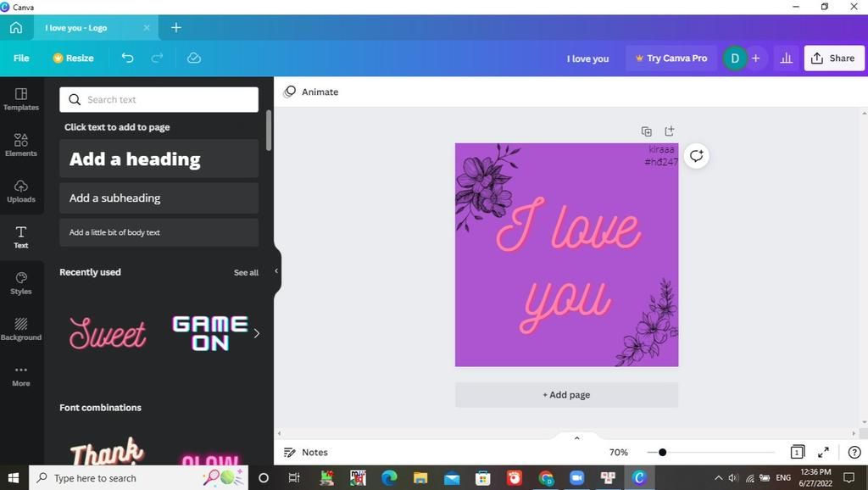Open Microsoft Edge from the taskbar
The width and height of the screenshot is (868, 490).
tap(389, 478)
